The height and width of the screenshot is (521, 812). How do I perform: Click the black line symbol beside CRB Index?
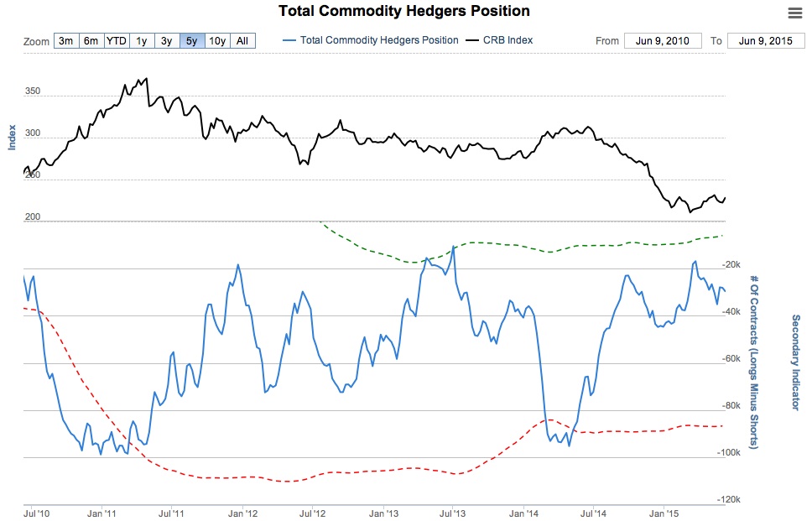pyautogui.click(x=473, y=40)
